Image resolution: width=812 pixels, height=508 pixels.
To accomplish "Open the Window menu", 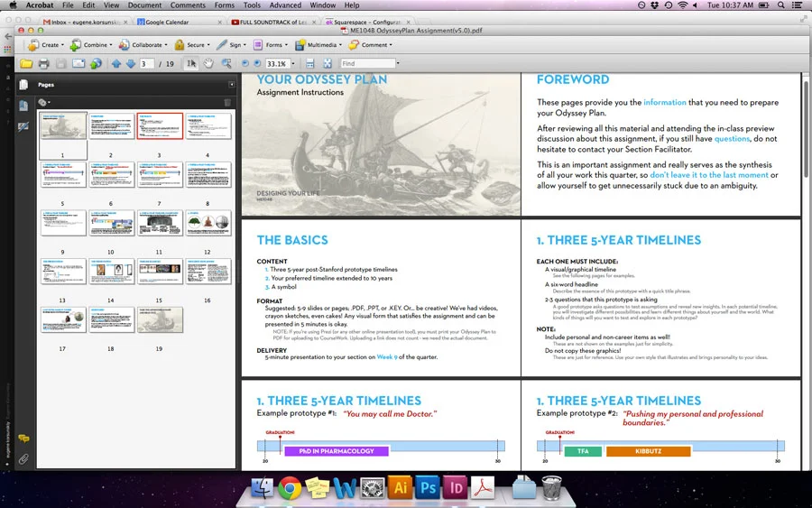I will pyautogui.click(x=323, y=5).
